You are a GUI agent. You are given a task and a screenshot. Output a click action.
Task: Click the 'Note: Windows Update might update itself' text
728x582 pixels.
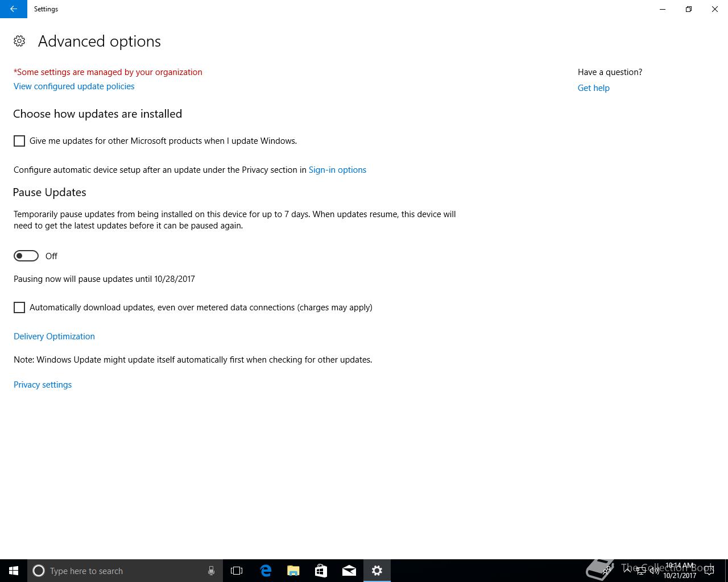[193, 360]
